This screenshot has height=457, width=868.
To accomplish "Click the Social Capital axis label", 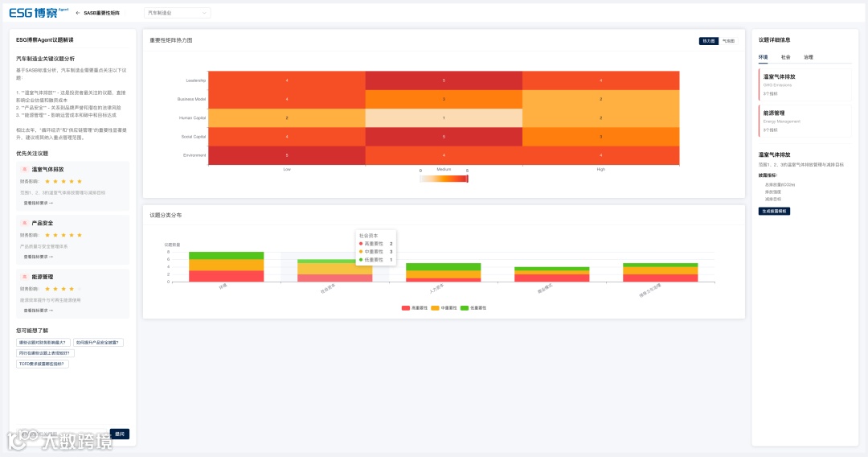I will (193, 137).
